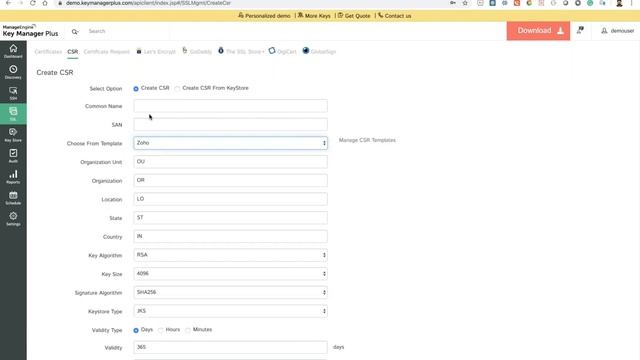Click the Location input field
This screenshot has width=640, height=360.
coord(230,199)
